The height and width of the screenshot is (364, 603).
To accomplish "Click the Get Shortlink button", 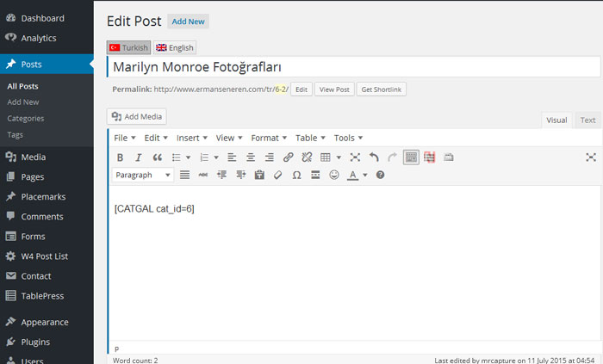I will [381, 89].
